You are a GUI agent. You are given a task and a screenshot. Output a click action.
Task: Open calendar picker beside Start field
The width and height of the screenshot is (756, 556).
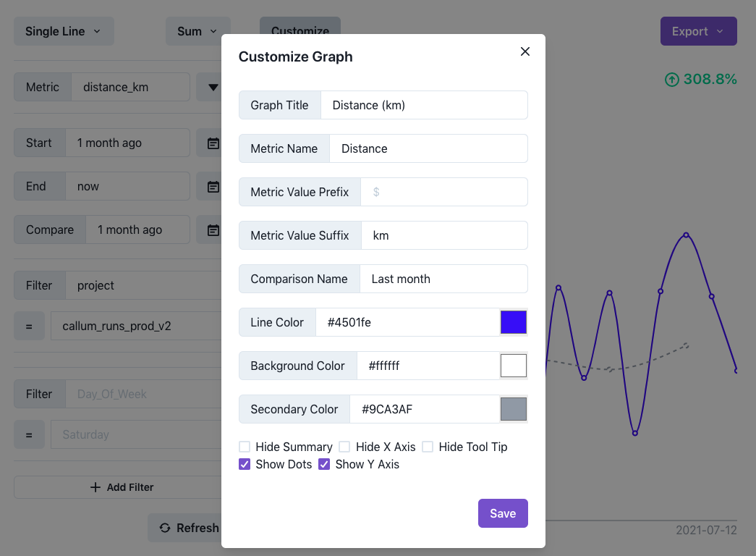click(x=213, y=143)
